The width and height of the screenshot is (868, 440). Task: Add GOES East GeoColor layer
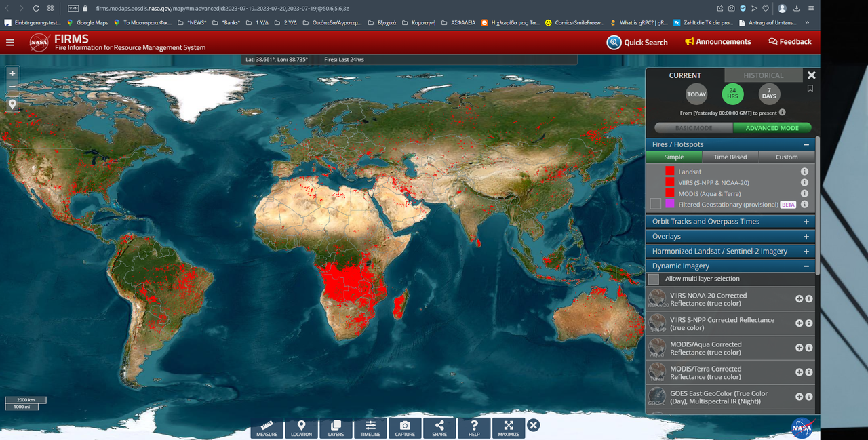tap(800, 397)
